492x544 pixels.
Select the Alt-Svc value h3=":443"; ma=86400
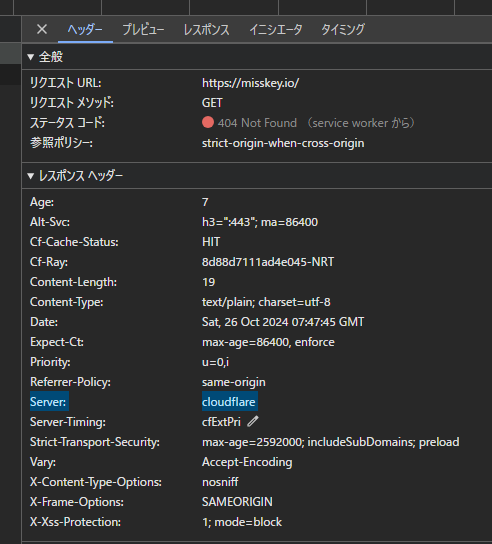(x=260, y=222)
